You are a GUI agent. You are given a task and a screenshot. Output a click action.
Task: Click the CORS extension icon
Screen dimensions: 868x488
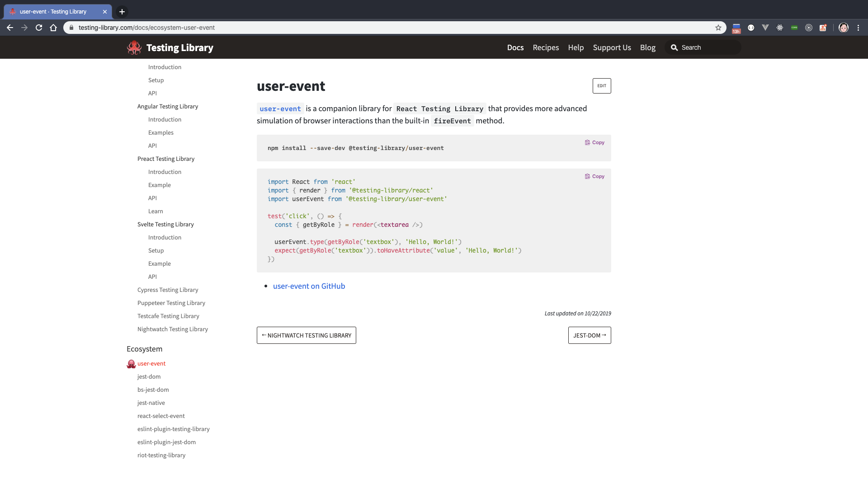(794, 28)
